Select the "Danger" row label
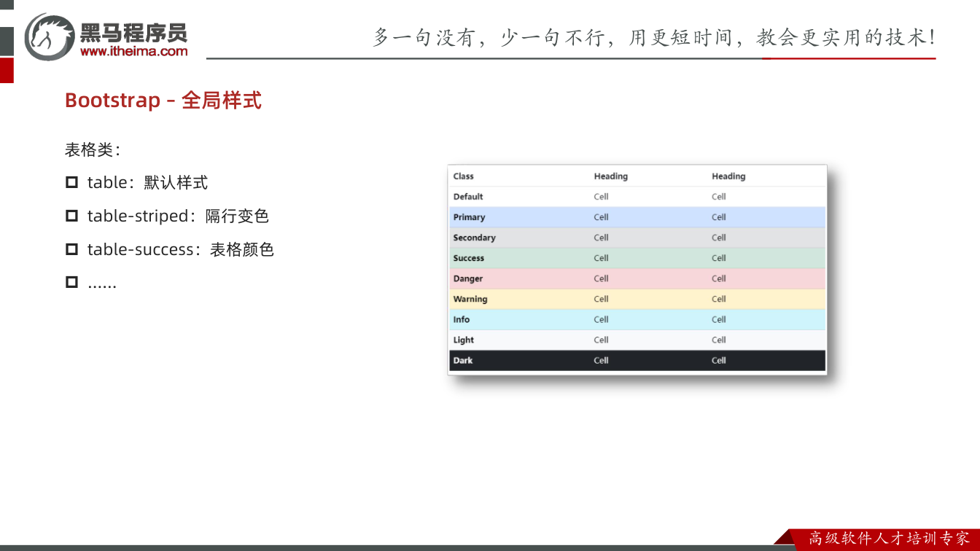Screen dimensions: 980x551 point(468,278)
